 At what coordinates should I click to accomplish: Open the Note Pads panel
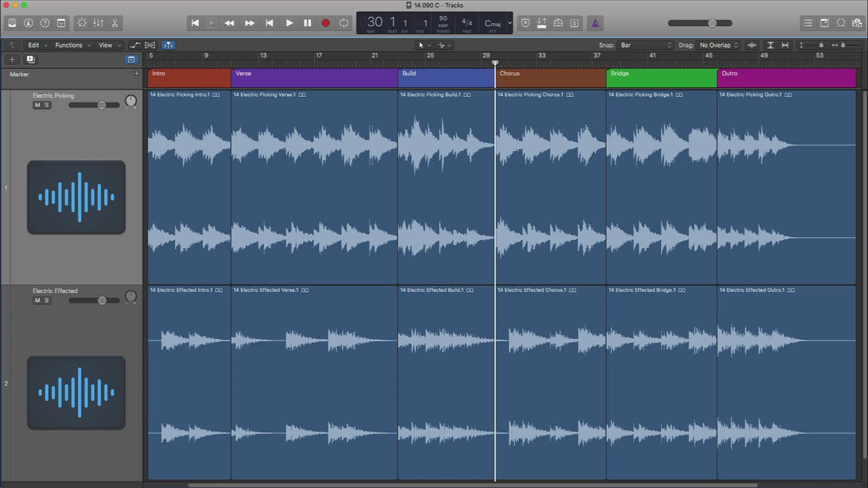pyautogui.click(x=825, y=23)
